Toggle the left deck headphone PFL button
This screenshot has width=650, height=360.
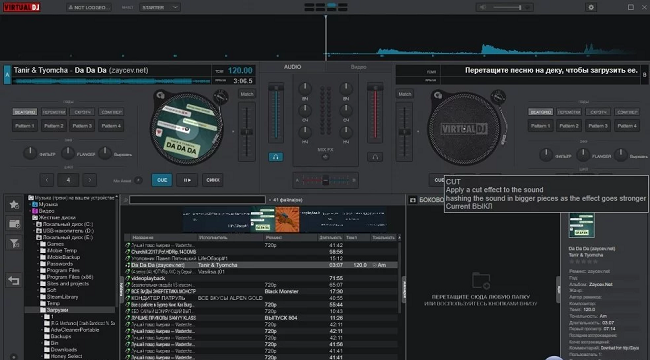(x=276, y=157)
